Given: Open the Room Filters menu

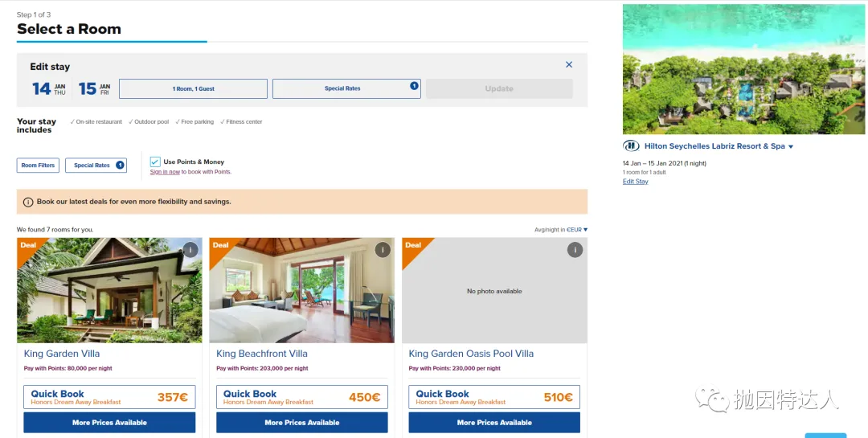Looking at the screenshot, I should click(x=38, y=165).
